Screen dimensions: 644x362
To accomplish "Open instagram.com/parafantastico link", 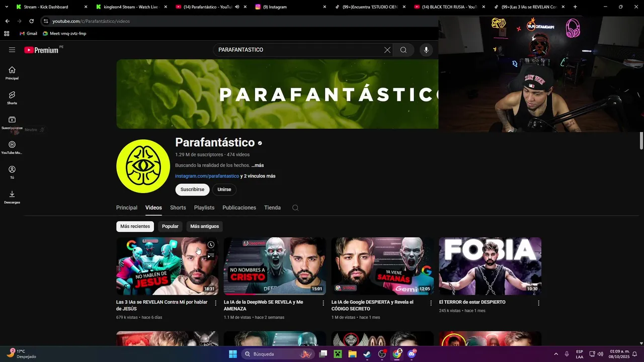I will tap(207, 176).
